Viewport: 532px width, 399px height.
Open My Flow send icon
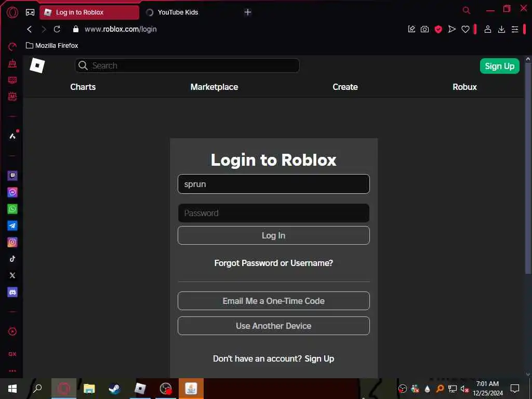click(451, 29)
